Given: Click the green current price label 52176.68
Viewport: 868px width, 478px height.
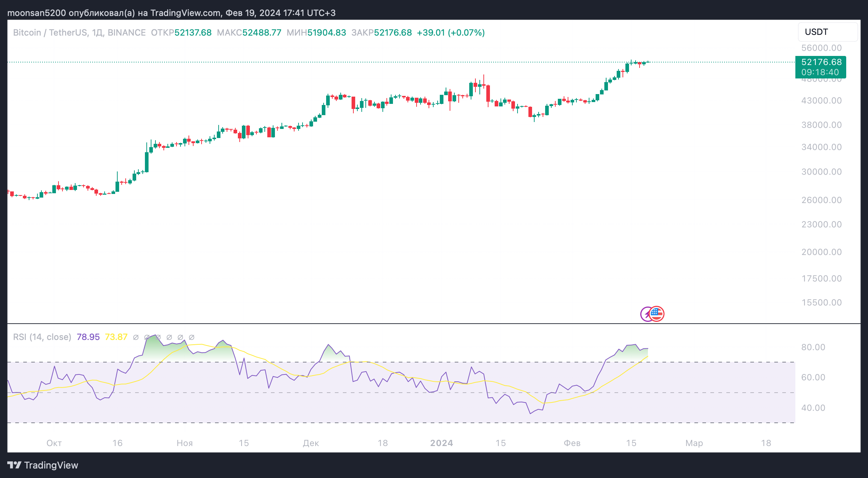Looking at the screenshot, I should pos(821,62).
